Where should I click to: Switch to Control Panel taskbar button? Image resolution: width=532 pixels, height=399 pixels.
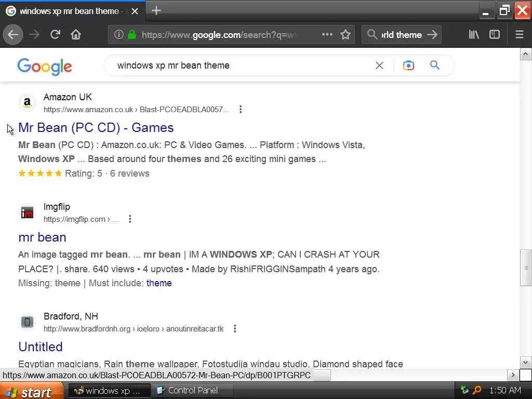tap(192, 391)
